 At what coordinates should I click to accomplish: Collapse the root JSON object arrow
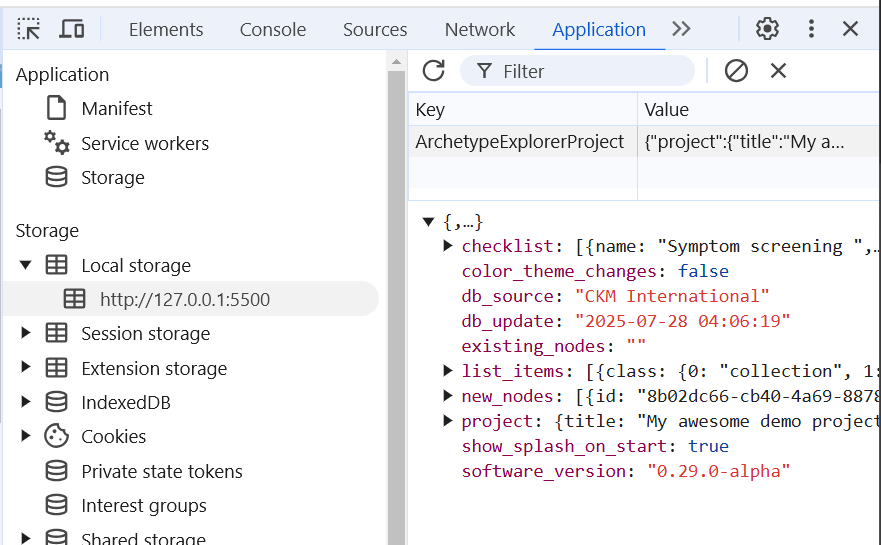[429, 222]
